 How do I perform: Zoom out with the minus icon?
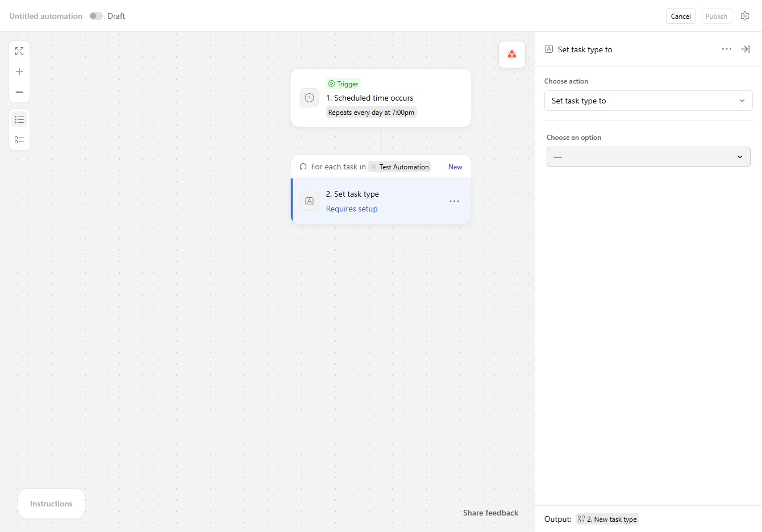(x=19, y=92)
